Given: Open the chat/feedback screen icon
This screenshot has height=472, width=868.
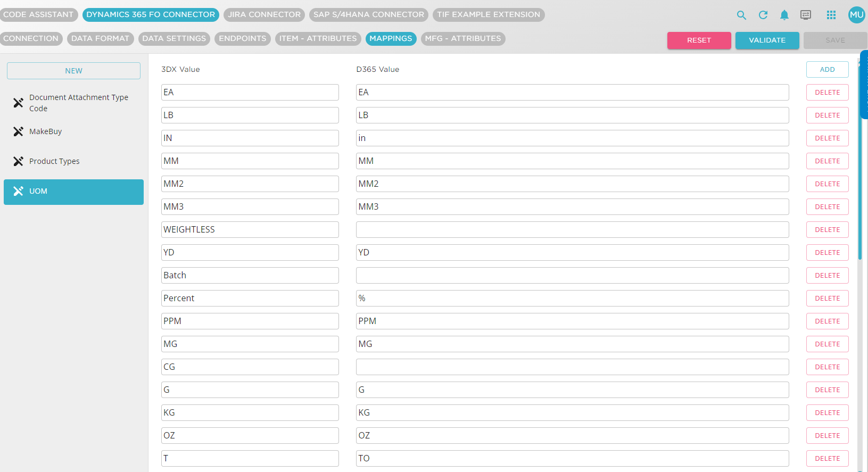Looking at the screenshot, I should click(806, 15).
